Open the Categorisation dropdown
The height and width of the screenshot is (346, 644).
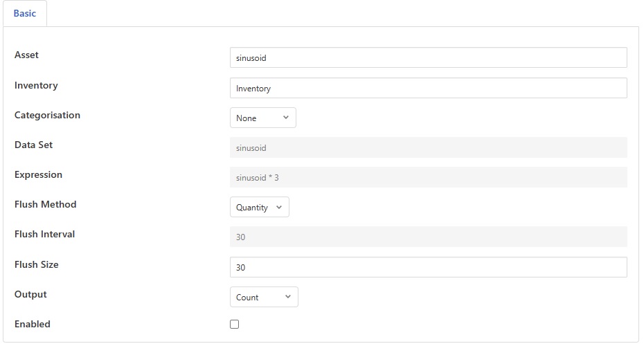click(262, 118)
